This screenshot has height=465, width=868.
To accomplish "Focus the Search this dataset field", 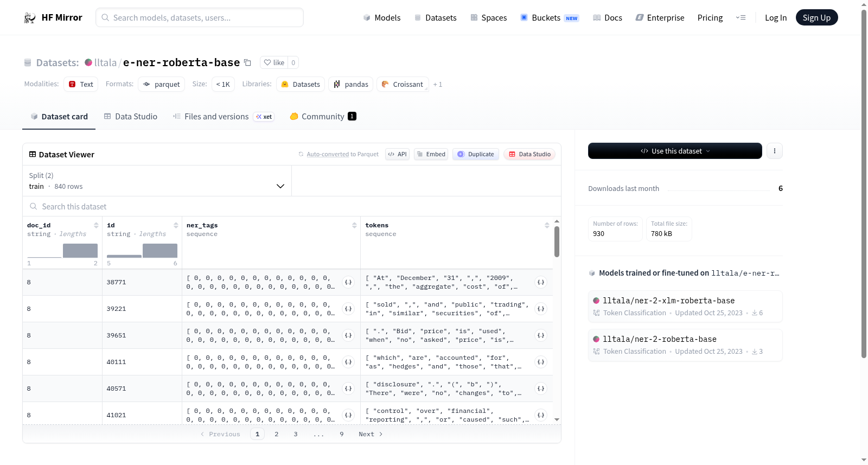I will click(x=292, y=206).
